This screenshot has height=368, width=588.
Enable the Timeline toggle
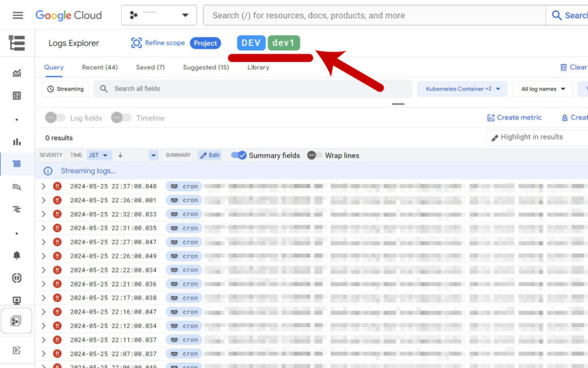(121, 117)
